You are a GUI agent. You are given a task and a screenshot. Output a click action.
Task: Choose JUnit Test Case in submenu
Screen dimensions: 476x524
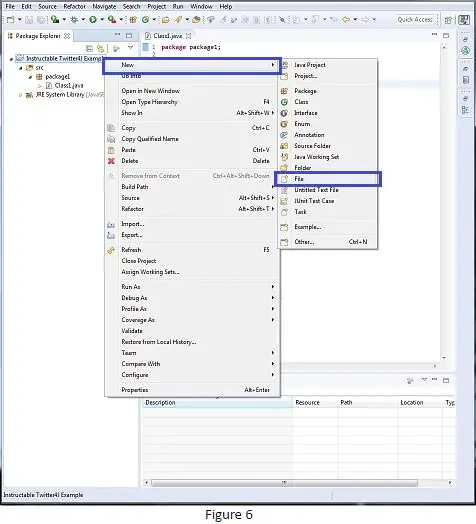click(x=328, y=201)
